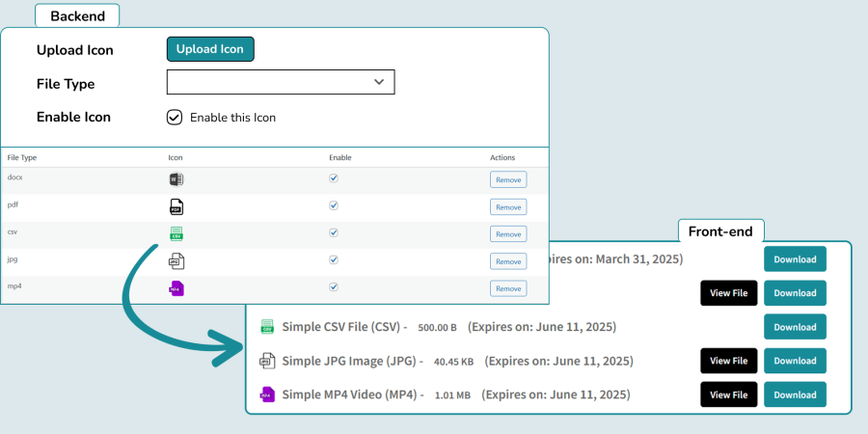Click the pdf file icon in table
Image resolution: width=868 pixels, height=434 pixels.
176,206
